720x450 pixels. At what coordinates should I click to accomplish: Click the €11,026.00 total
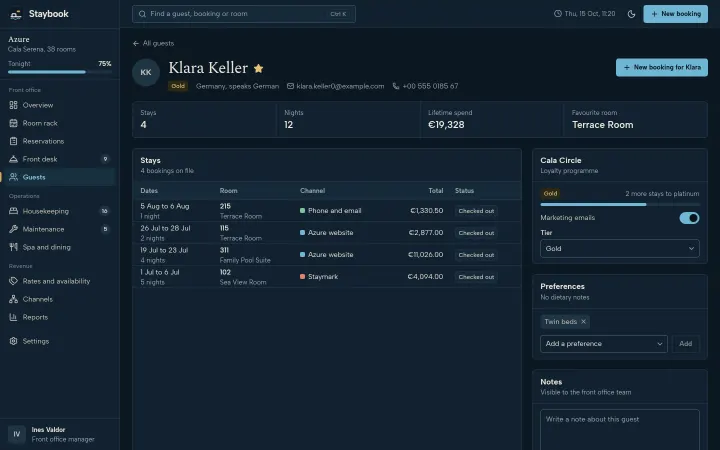click(425, 254)
